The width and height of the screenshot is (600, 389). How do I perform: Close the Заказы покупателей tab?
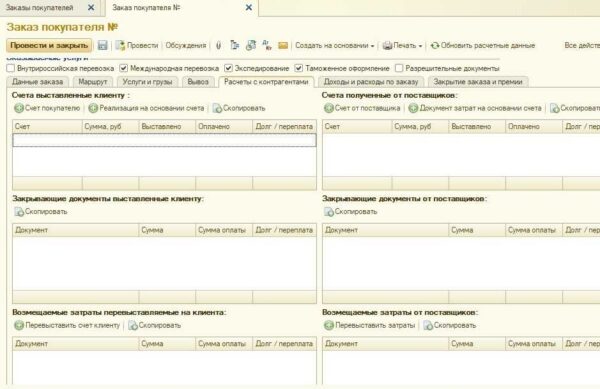91,7
